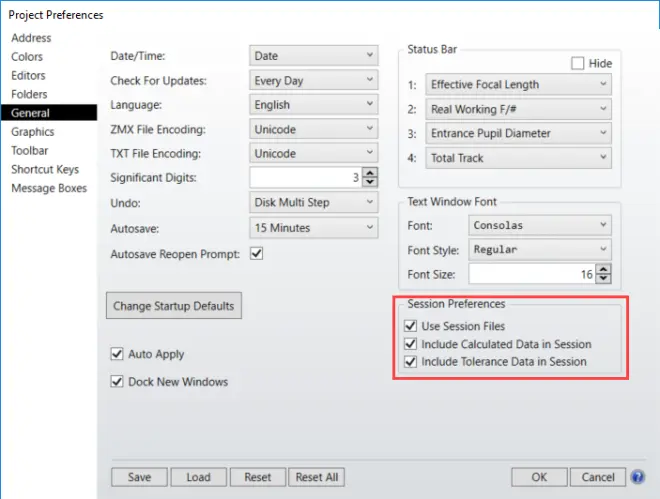
Task: Open Real Working F/# dropdown
Action: 518,109
